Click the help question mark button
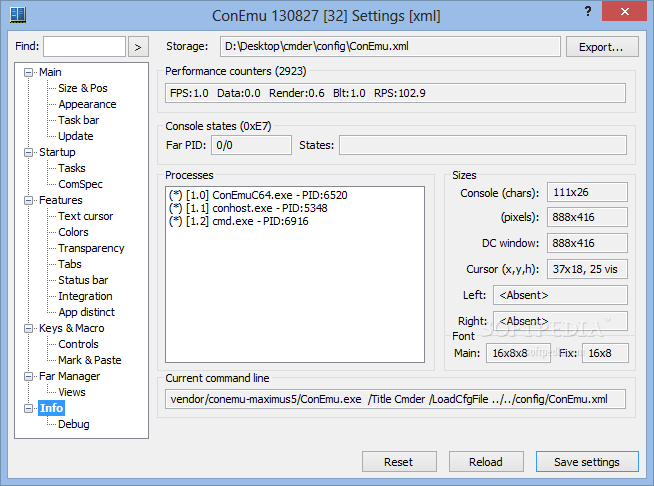 pos(588,11)
